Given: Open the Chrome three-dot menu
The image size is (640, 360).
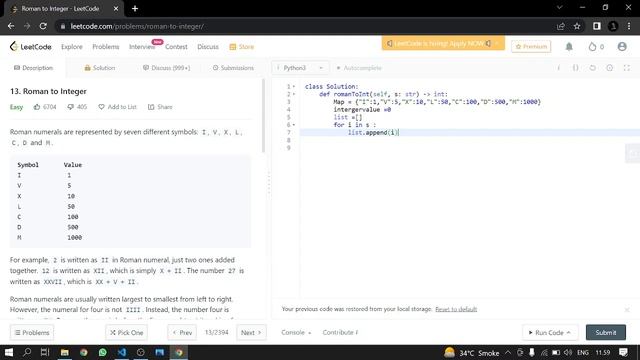Looking at the screenshot, I should (x=629, y=26).
